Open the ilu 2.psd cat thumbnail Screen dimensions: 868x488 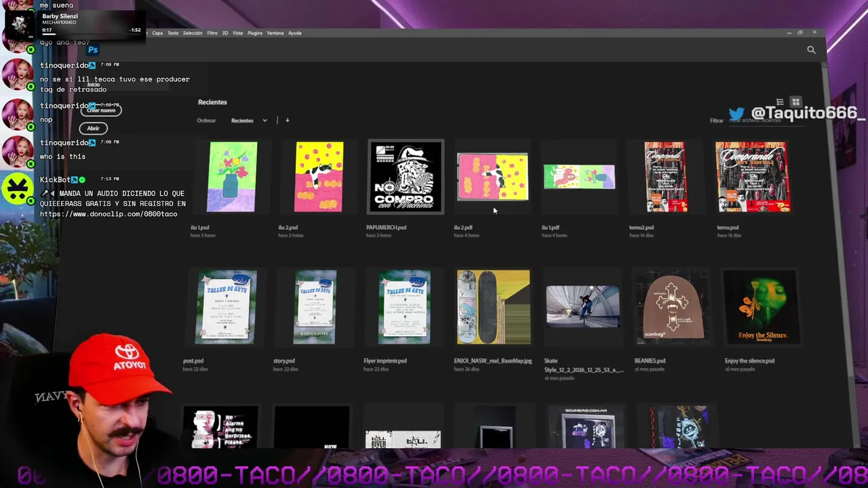(319, 177)
